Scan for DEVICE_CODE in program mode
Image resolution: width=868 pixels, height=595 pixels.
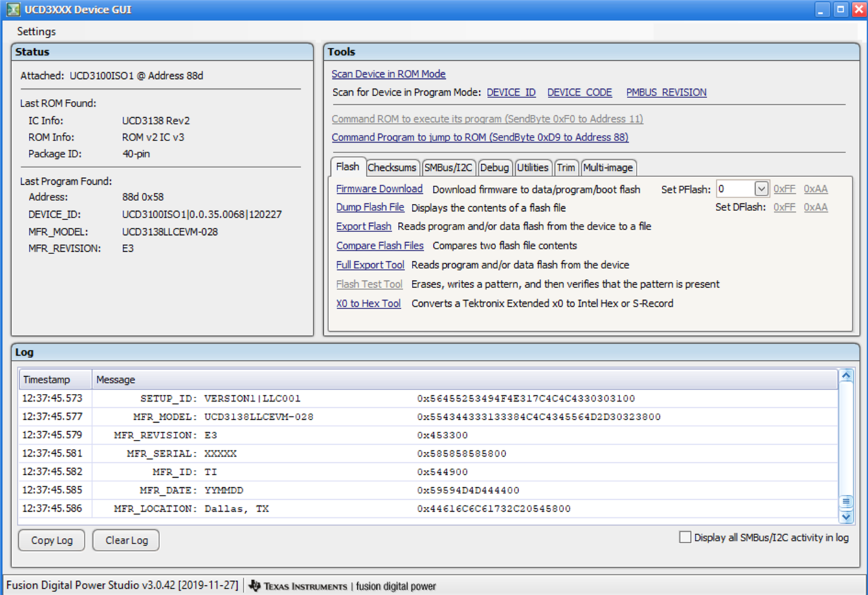click(579, 92)
